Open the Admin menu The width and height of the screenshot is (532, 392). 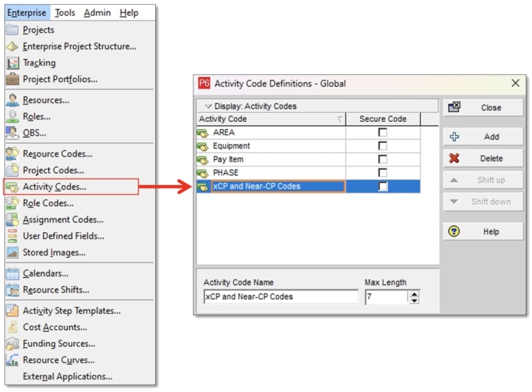(97, 12)
